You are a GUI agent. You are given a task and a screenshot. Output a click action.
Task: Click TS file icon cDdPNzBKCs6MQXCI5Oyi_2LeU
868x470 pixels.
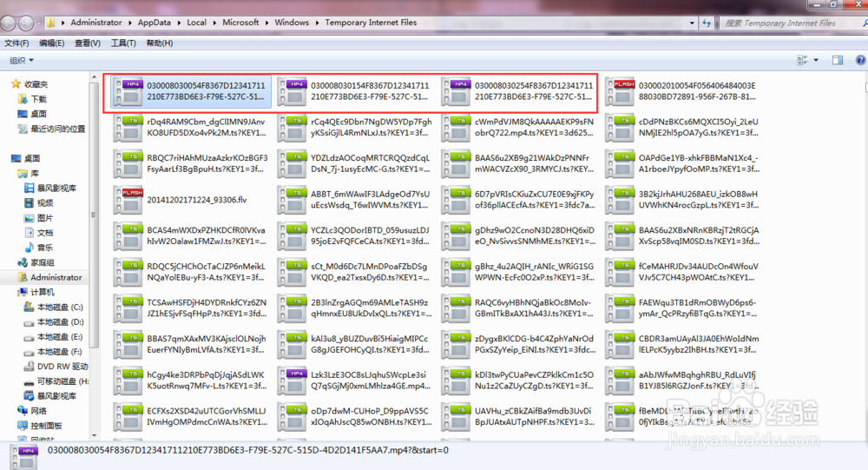(620, 128)
